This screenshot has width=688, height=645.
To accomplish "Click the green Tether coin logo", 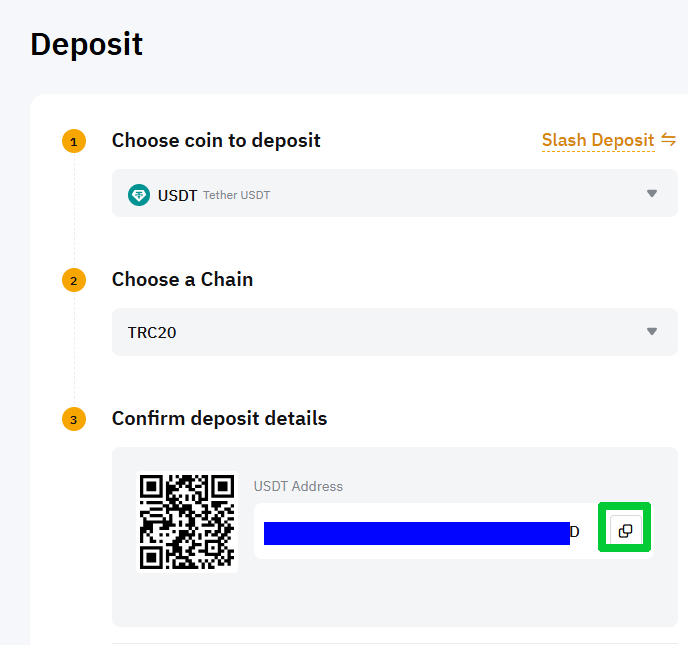I will (x=139, y=195).
